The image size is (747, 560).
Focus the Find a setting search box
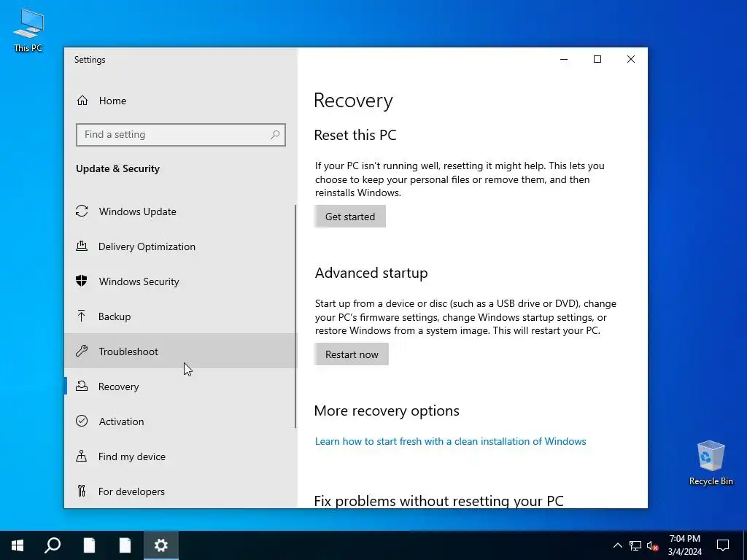coord(181,135)
